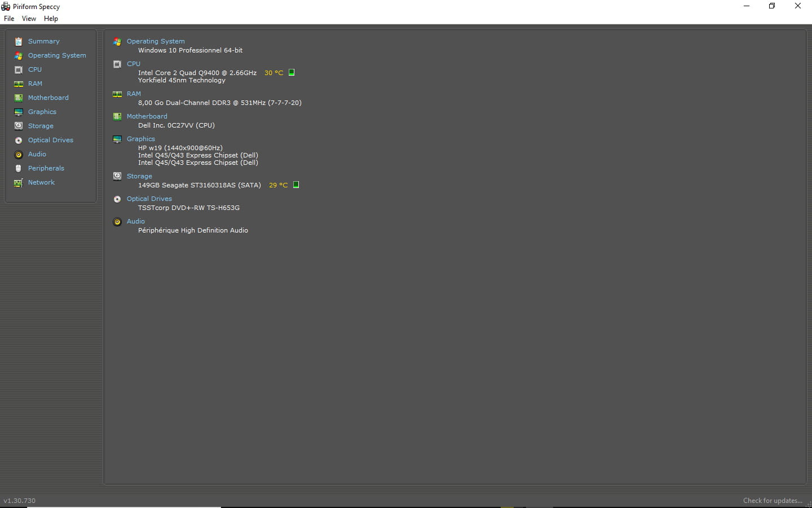Click the Graphics heading link in summary
812x508 pixels.
coord(141,139)
